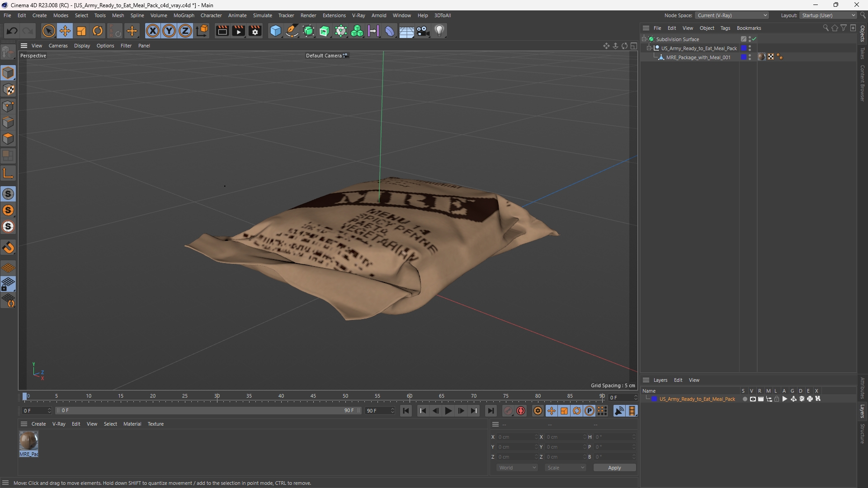Select the Spline Pen tool
This screenshot has height=488, width=868.
292,31
